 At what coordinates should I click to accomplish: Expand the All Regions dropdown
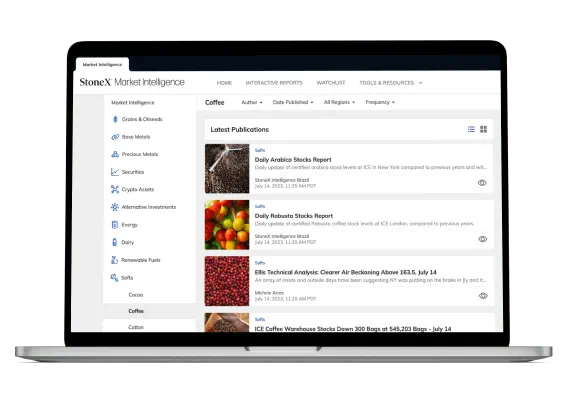coord(339,103)
